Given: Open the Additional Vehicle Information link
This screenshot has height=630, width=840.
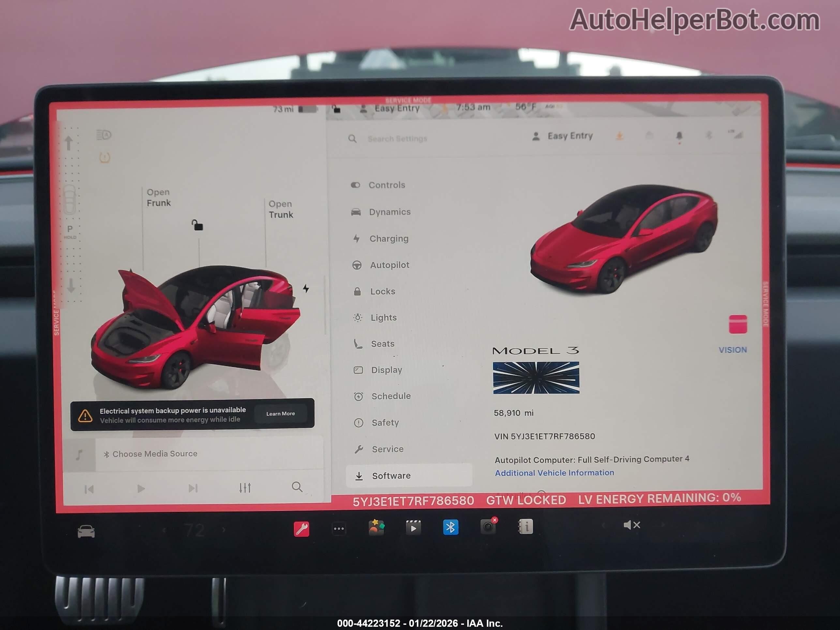Looking at the screenshot, I should click(x=554, y=473).
